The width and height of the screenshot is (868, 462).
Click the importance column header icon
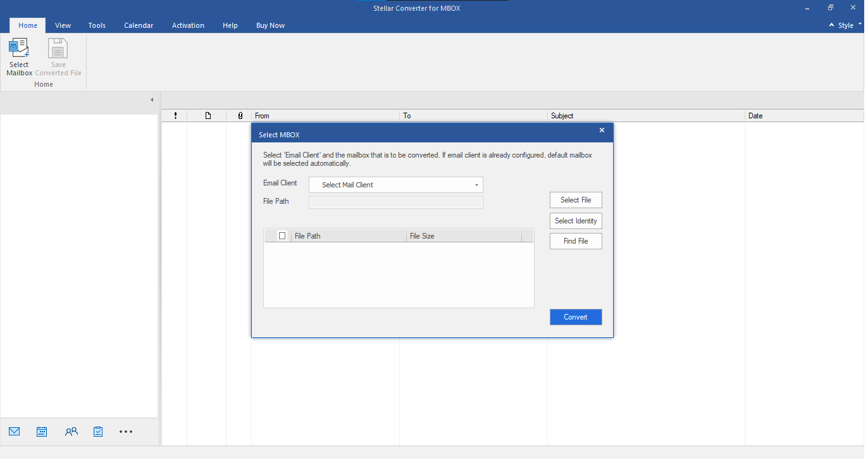(x=175, y=115)
